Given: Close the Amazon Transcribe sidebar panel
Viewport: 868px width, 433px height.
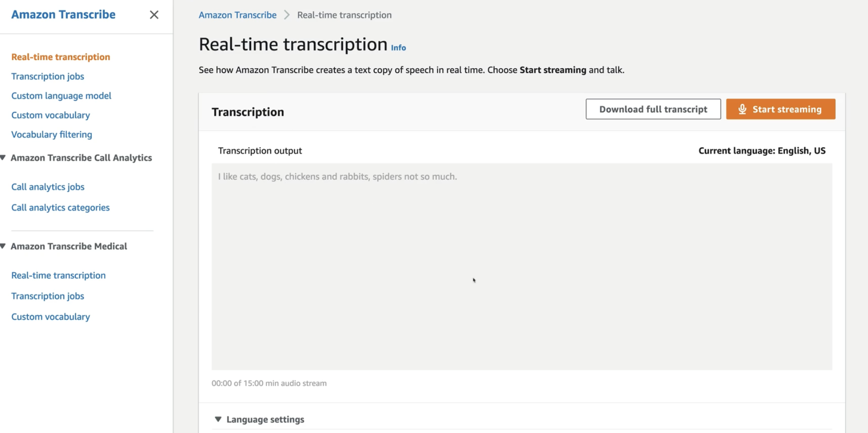Looking at the screenshot, I should (154, 15).
